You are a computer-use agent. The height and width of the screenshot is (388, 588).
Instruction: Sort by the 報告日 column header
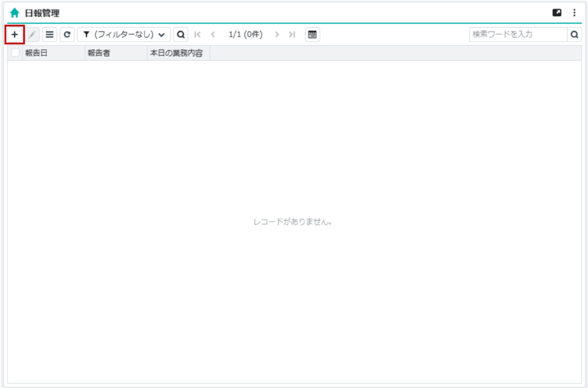pos(53,53)
